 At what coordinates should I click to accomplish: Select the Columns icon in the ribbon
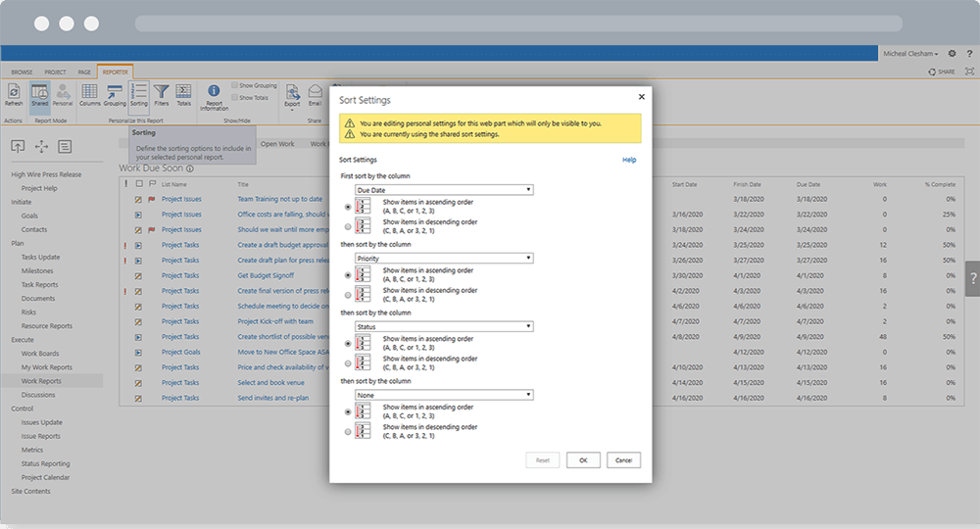(89, 93)
